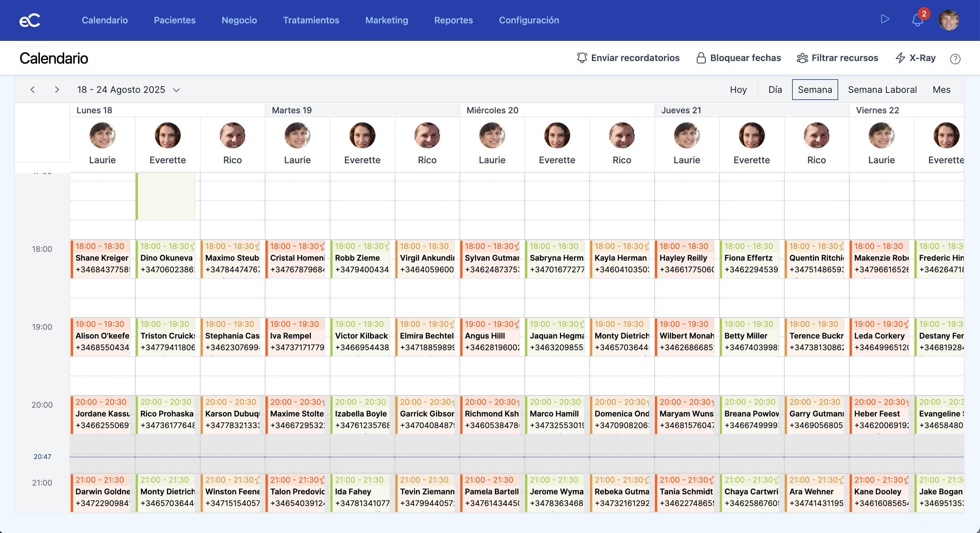Expand the 18 - 24 Agosto 2025 date dropdown
Screen dimensions: 980x533
click(176, 90)
